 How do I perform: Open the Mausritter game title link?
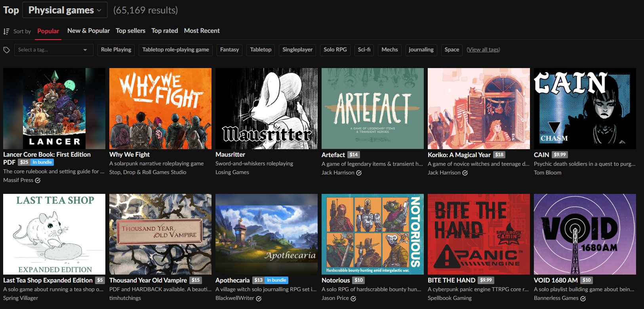230,155
